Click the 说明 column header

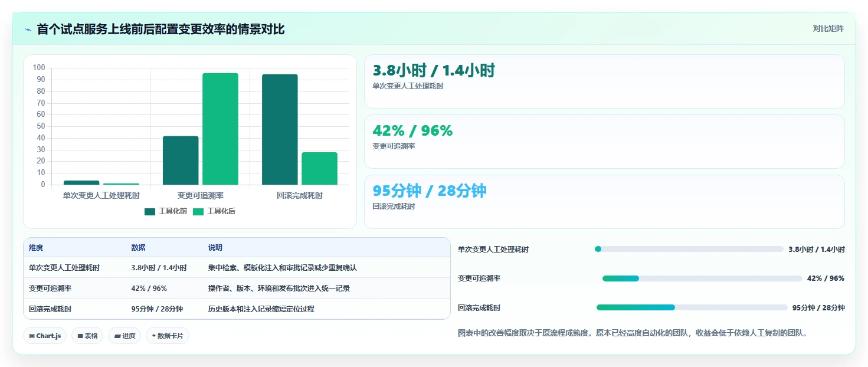[x=215, y=248]
